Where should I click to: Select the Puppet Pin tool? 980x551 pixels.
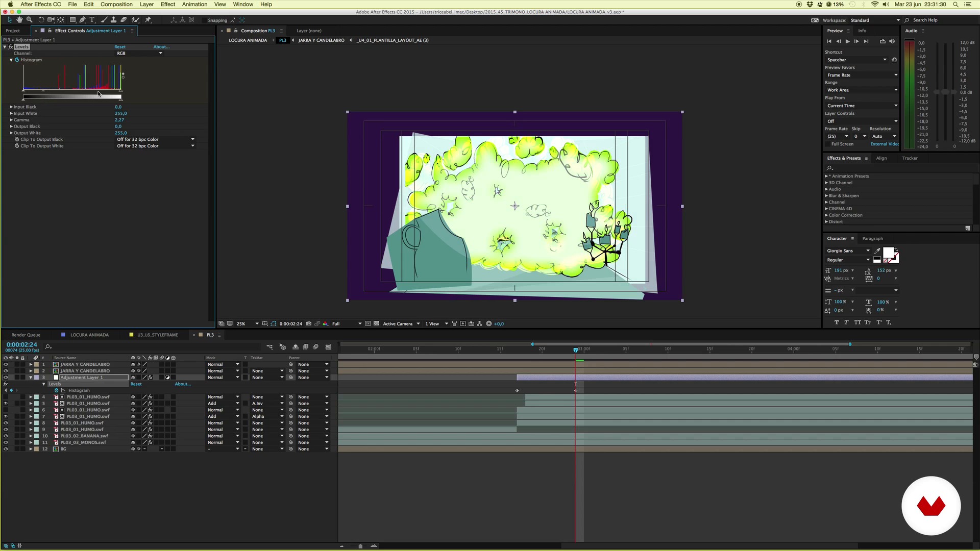point(148,20)
